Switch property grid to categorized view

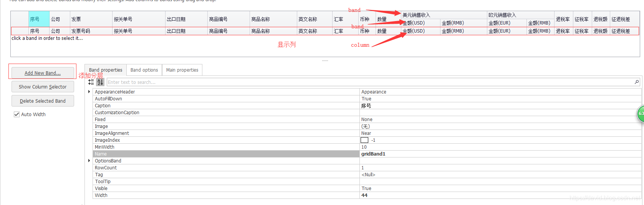[x=91, y=82]
